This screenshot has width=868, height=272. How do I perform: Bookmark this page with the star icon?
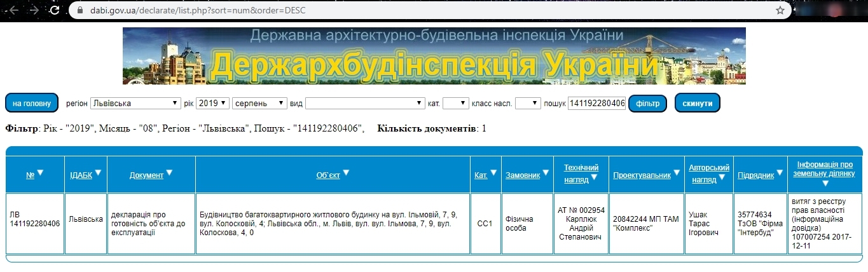pyautogui.click(x=780, y=10)
